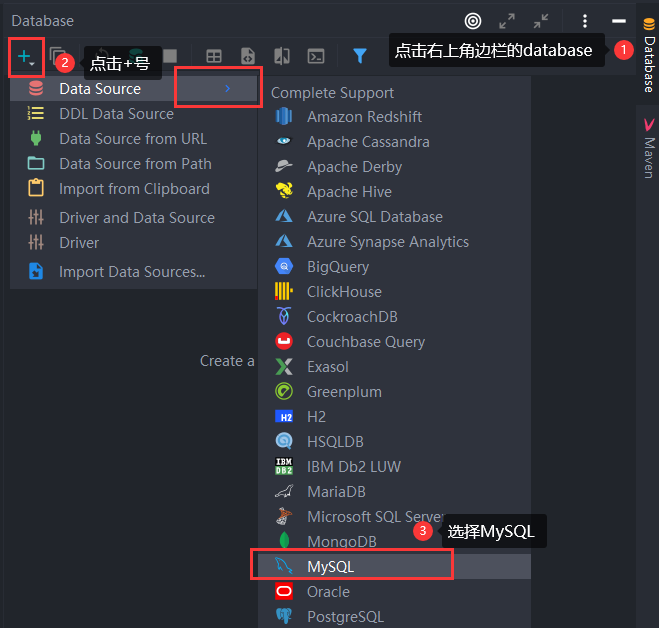This screenshot has height=628, width=659.
Task: Select Oracle database
Action: [395, 592]
